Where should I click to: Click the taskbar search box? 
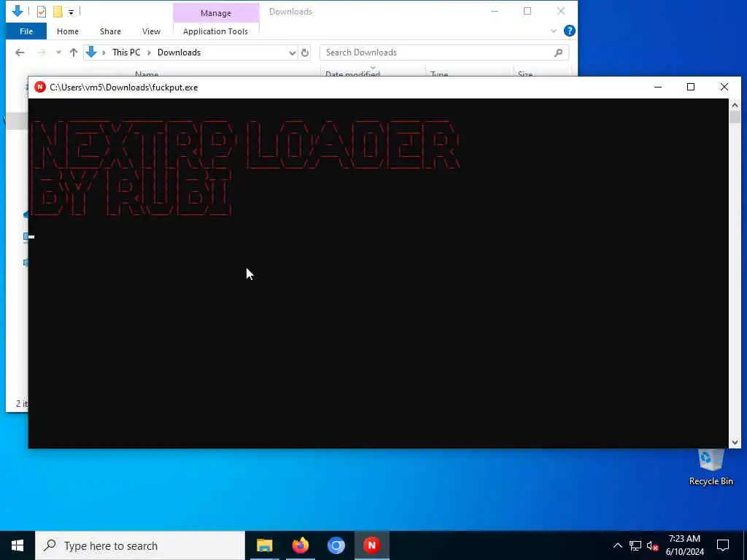[140, 545]
